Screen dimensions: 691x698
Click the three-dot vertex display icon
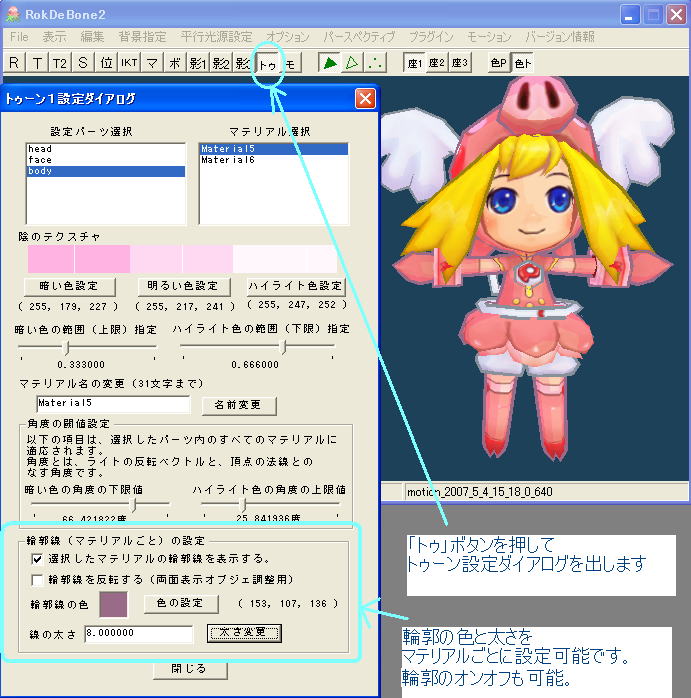click(376, 63)
